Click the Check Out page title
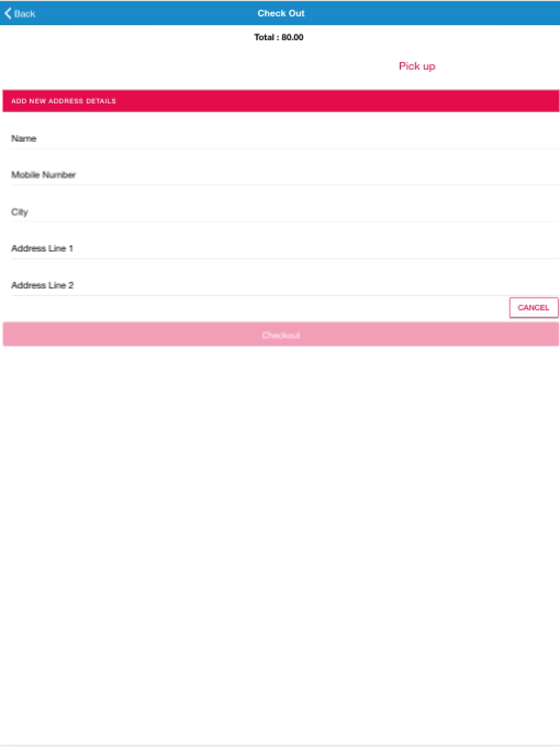560x747 pixels. pos(281,13)
